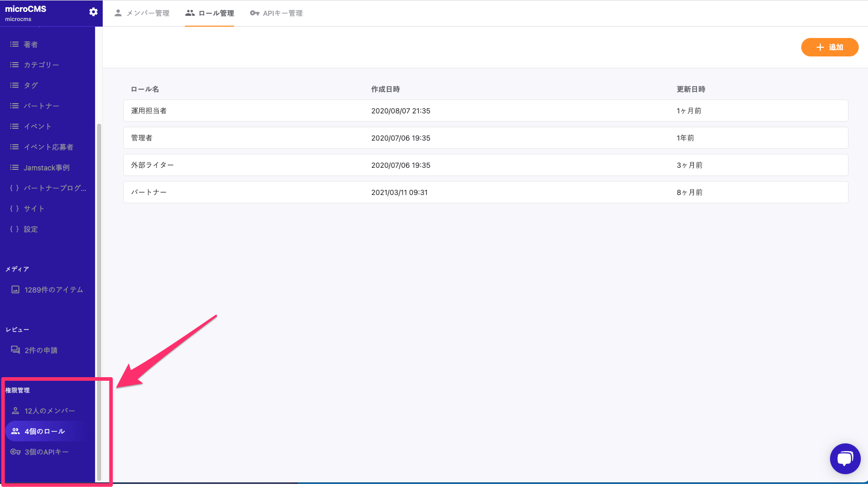Viewport: 868px width, 487px height.
Task: Open the 管理者 role row
Action: pyautogui.click(x=485, y=138)
